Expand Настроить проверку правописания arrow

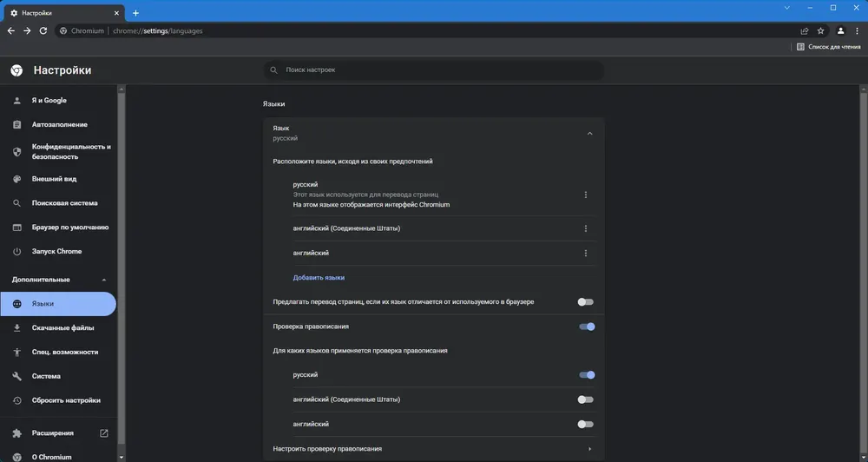tap(589, 449)
